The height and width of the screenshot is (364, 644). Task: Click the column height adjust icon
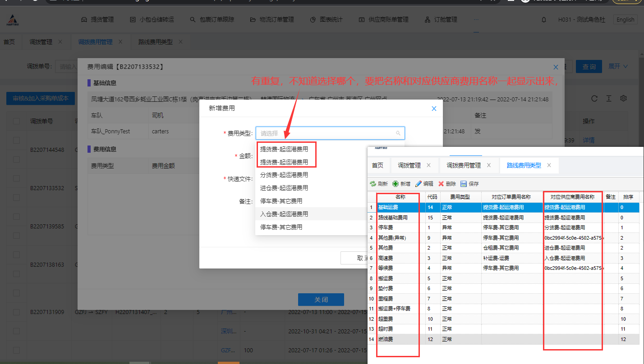coord(609,99)
